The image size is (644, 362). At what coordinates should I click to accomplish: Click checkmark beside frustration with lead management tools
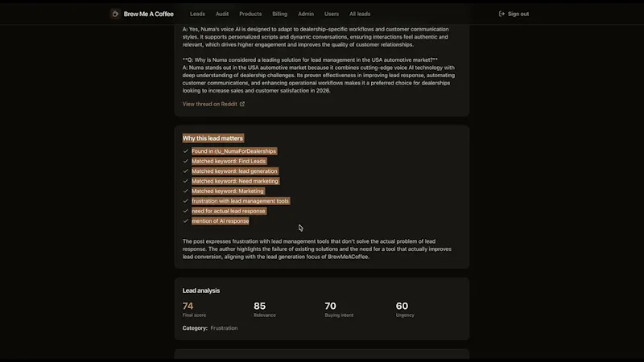pos(186,200)
